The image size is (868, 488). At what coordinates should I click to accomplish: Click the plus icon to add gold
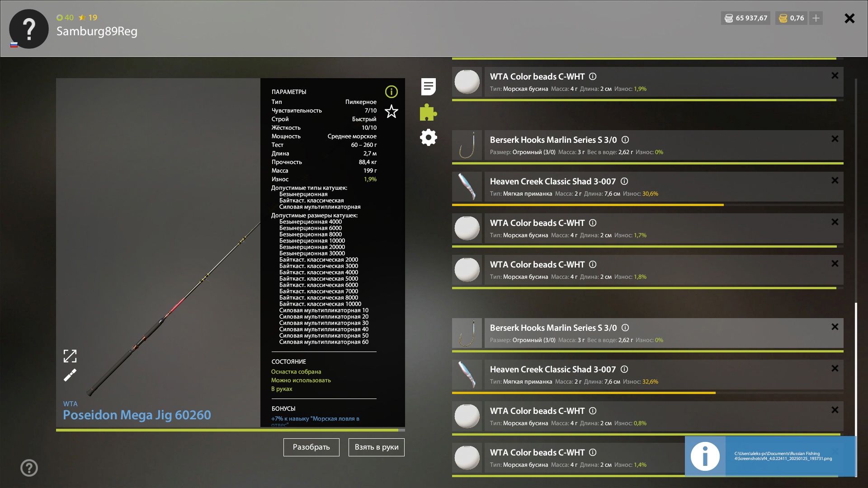[x=816, y=18]
